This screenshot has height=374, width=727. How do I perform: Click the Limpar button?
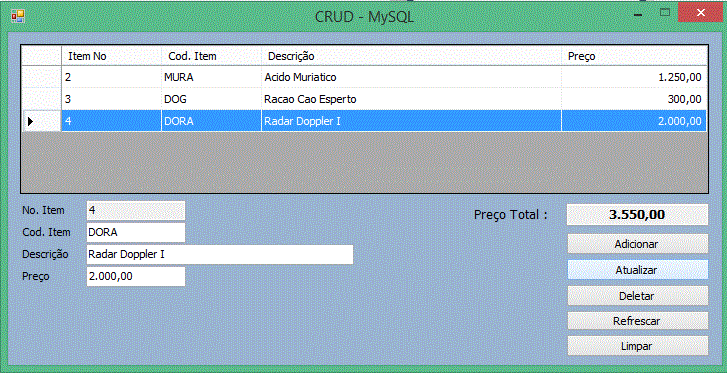[638, 346]
